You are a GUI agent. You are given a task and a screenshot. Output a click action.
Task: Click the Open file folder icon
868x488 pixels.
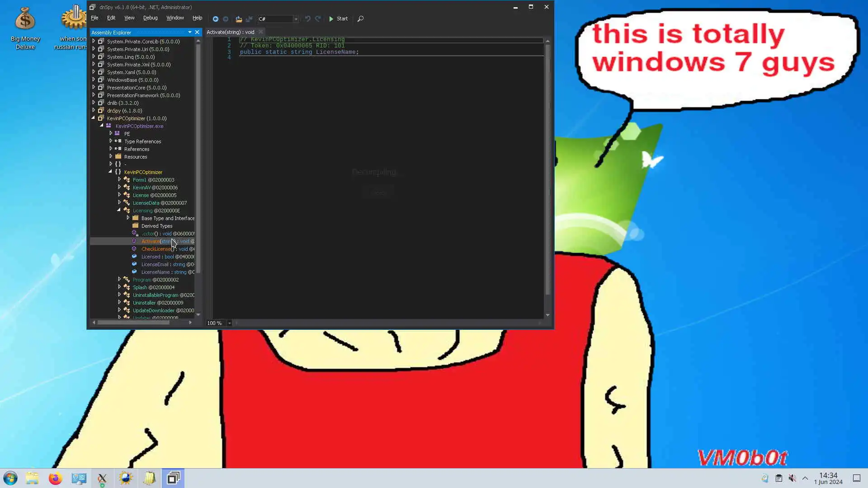tap(239, 19)
